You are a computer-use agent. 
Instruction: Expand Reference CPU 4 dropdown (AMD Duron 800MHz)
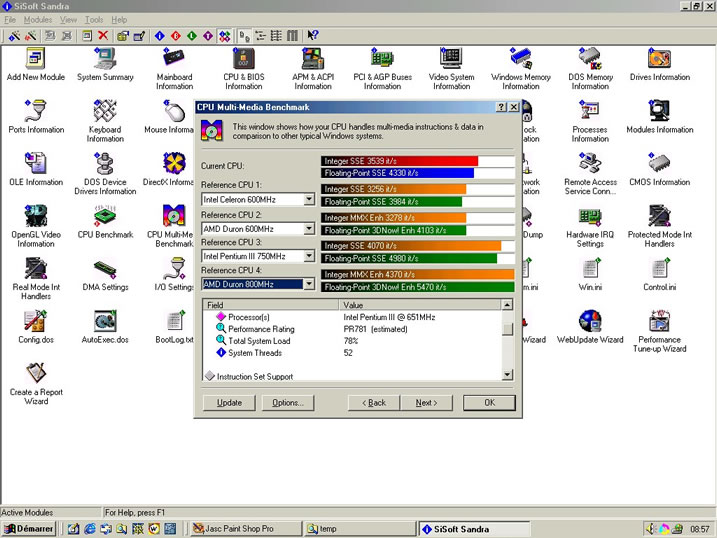click(309, 284)
